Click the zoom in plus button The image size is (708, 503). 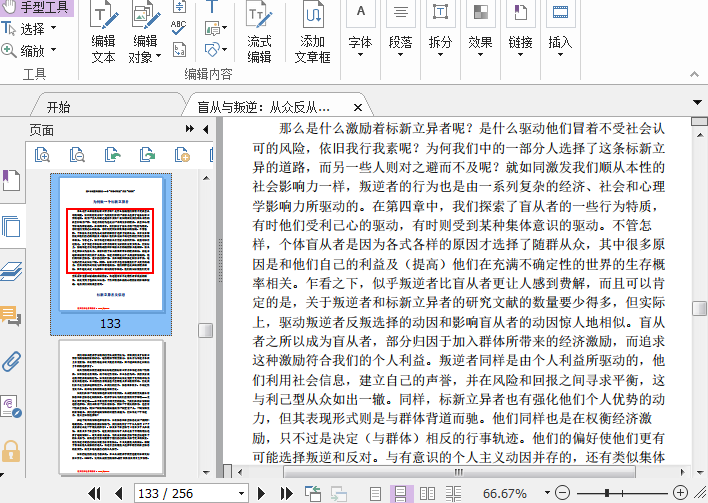click(680, 493)
